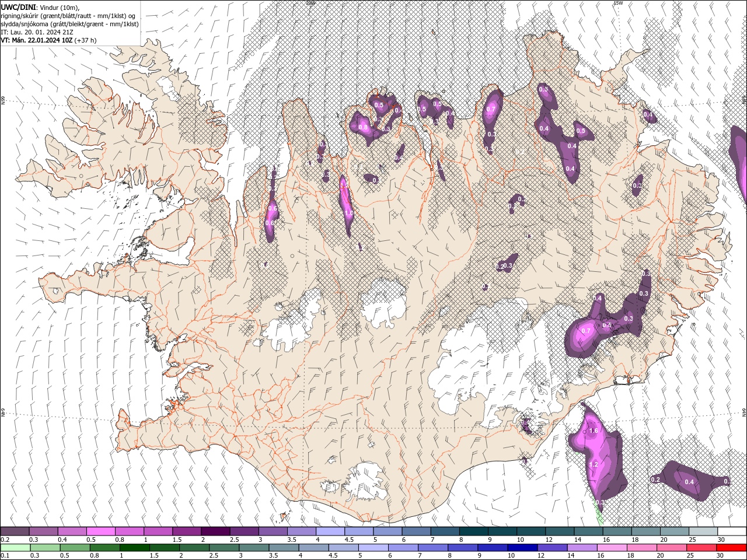Pick the palest green 0.1 swatch in bottom legend row
The height and width of the screenshot is (560, 747).
click(15, 548)
